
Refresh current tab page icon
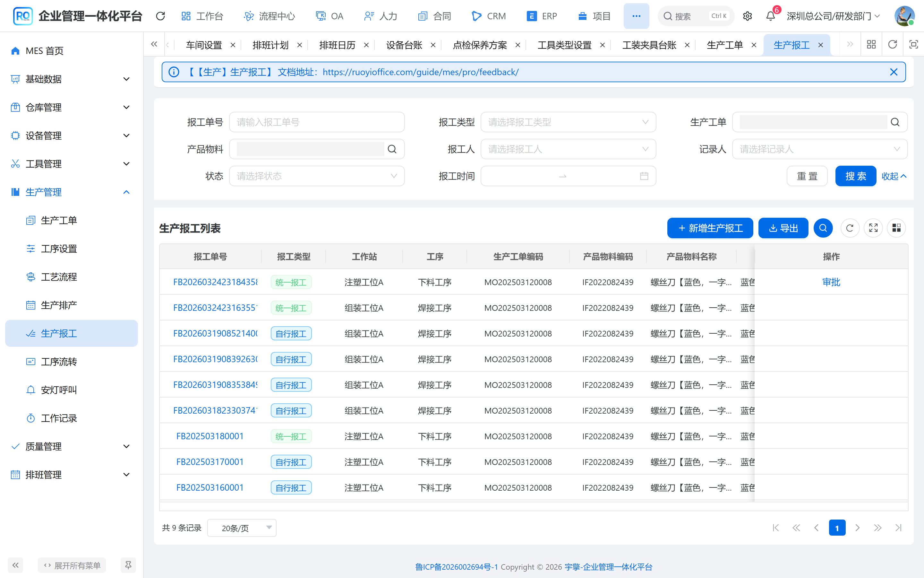892,45
